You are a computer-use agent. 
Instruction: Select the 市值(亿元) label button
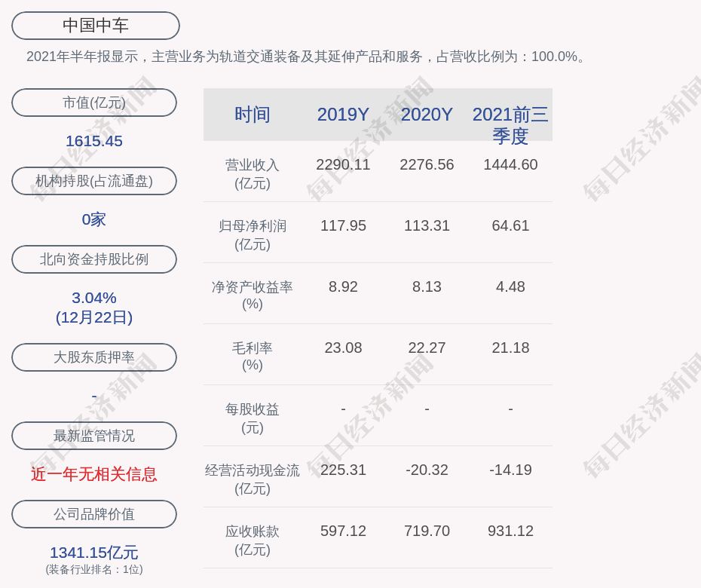(x=94, y=103)
